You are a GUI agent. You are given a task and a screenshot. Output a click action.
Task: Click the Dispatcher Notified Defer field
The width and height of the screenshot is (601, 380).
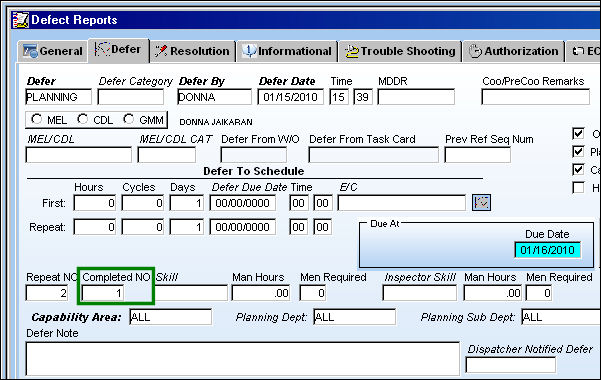point(511,365)
